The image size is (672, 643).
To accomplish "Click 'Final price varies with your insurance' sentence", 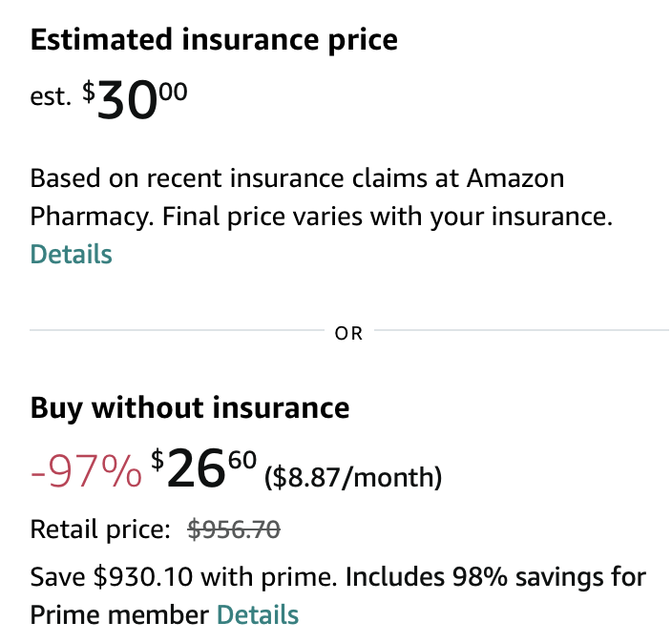I will [387, 217].
